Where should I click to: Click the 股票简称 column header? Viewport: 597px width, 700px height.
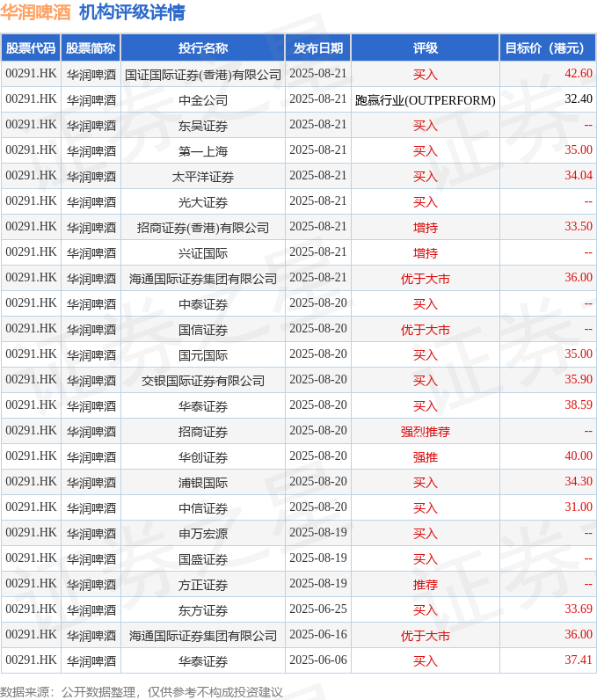pyautogui.click(x=91, y=47)
